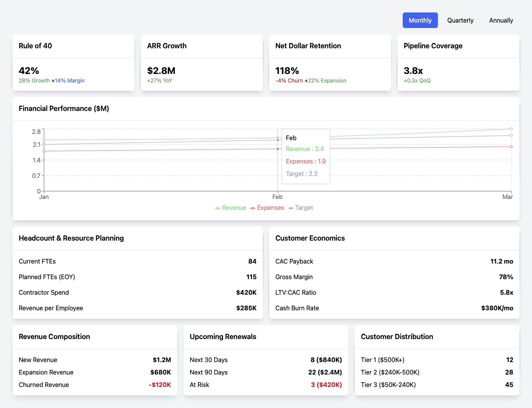Toggle the Expenses series in chart legend
The width and height of the screenshot is (532, 408).
(267, 208)
